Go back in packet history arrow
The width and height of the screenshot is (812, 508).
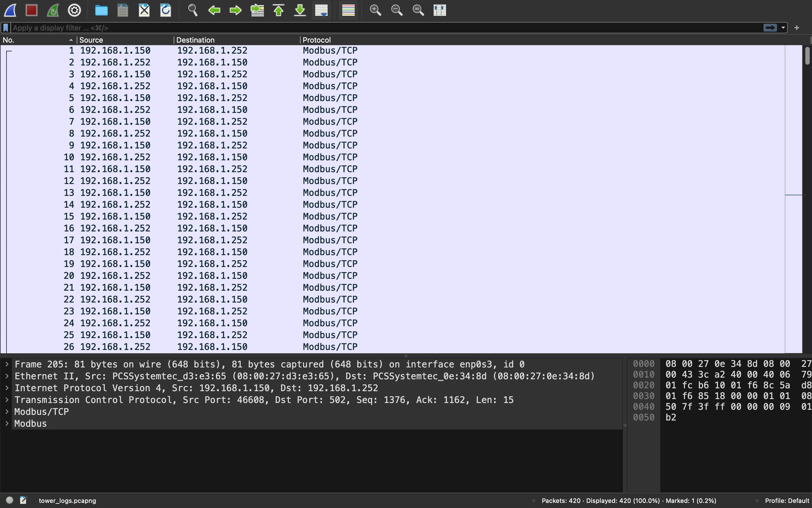coord(214,10)
